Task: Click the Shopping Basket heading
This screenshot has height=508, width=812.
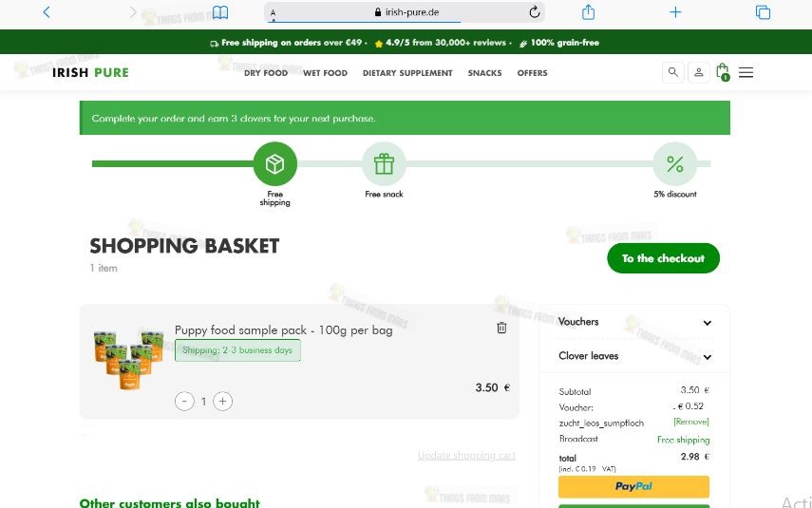Action: pos(184,246)
